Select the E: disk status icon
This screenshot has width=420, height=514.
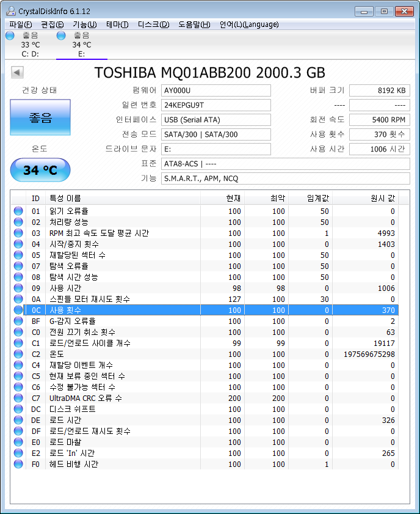(61, 35)
